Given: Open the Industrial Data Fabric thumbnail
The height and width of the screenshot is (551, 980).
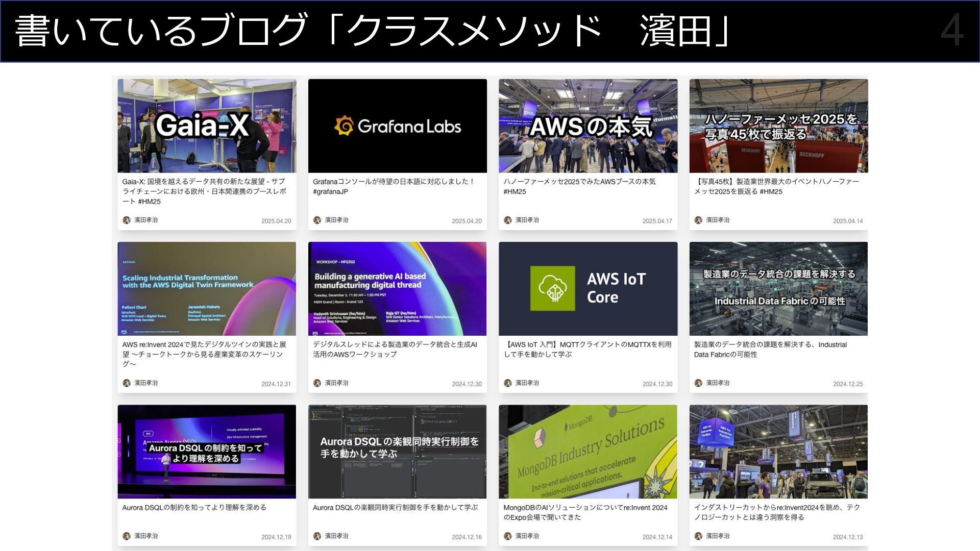Looking at the screenshot, I should 778,288.
